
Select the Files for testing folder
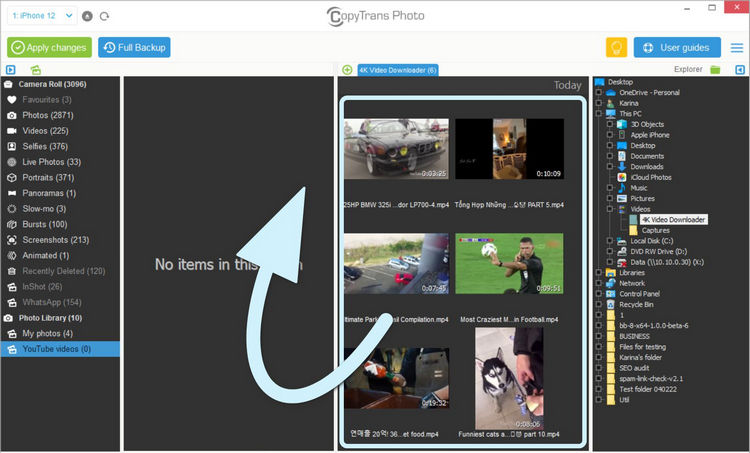point(642,347)
